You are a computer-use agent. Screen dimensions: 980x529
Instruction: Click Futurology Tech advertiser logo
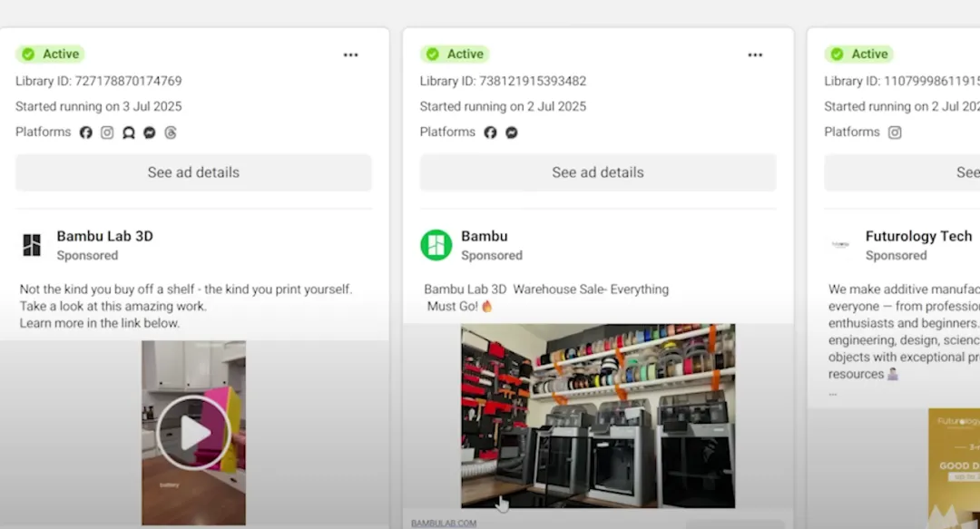pyautogui.click(x=840, y=244)
